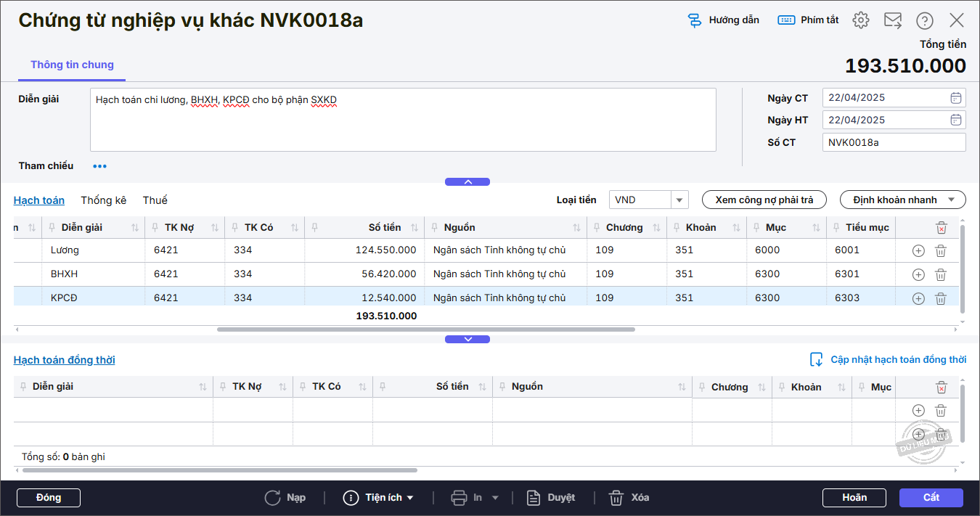Image resolution: width=980 pixels, height=516 pixels.
Task: Open the settings gear icon
Action: [x=861, y=20]
